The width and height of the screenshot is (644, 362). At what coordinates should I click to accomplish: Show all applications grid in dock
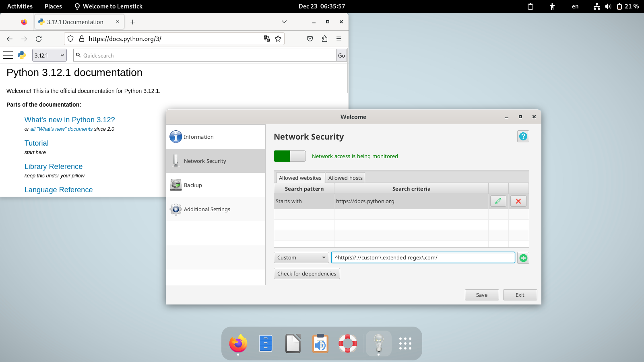point(405,343)
